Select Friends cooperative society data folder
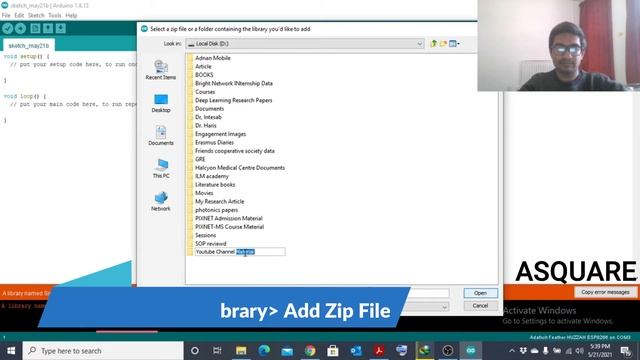 coord(234,151)
